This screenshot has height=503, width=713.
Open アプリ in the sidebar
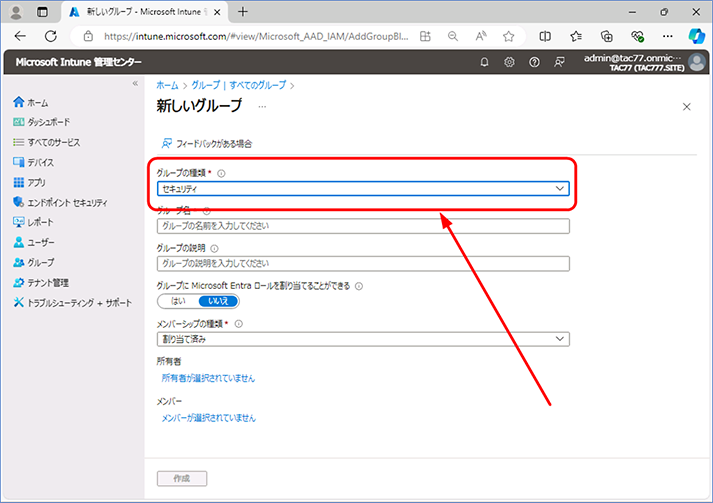(29, 182)
